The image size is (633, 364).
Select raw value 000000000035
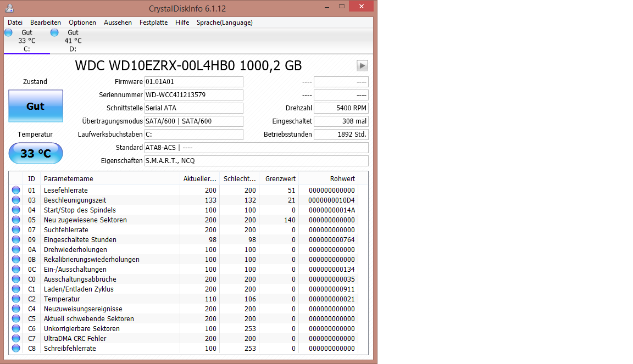tap(331, 279)
